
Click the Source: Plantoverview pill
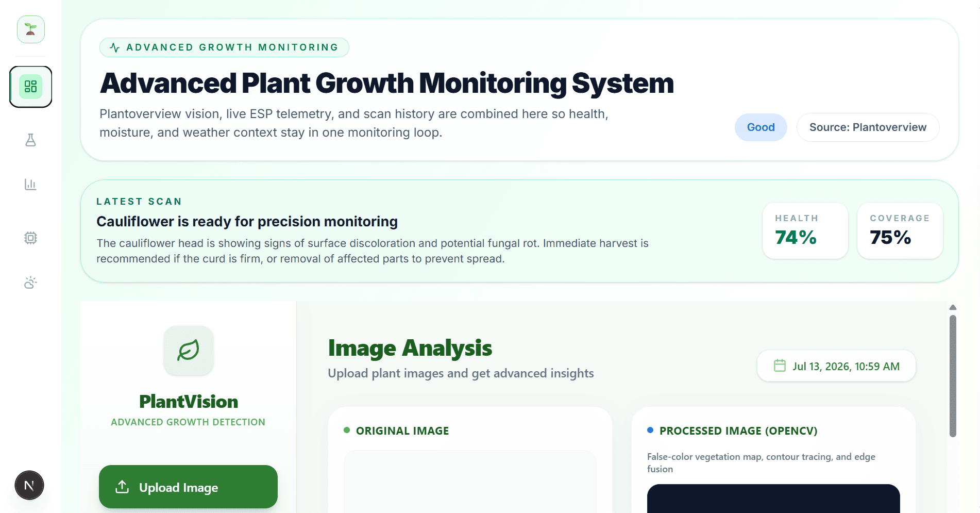[x=868, y=127]
